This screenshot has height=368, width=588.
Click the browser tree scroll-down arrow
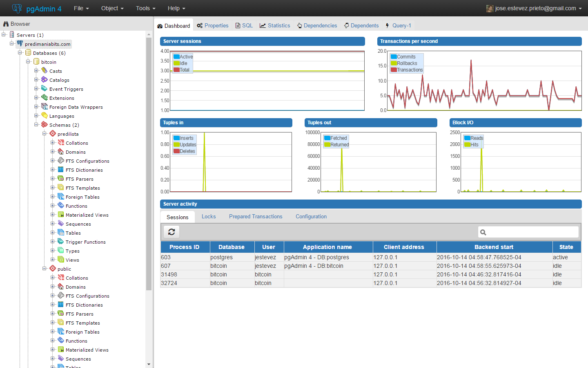click(149, 364)
